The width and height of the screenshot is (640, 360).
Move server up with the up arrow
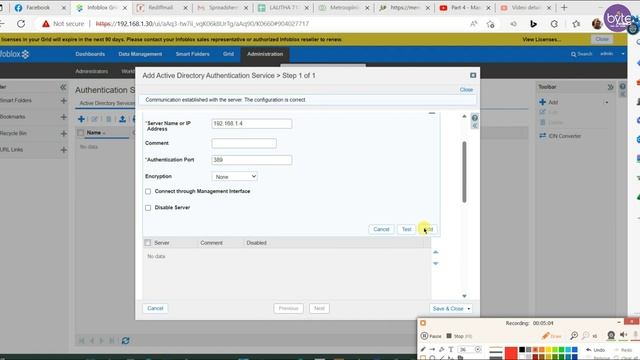(x=436, y=252)
